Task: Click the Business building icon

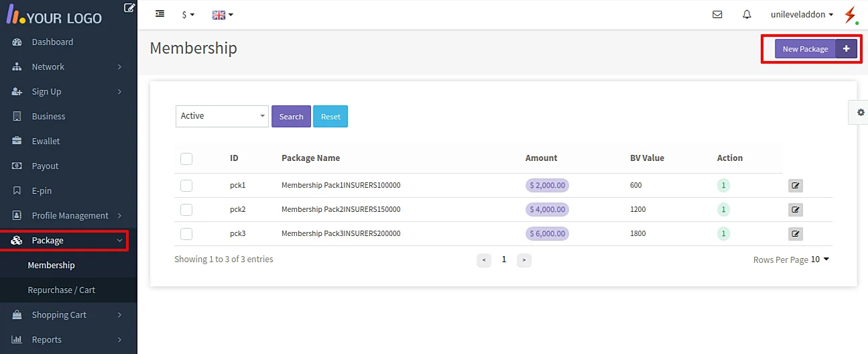Action: point(17,117)
